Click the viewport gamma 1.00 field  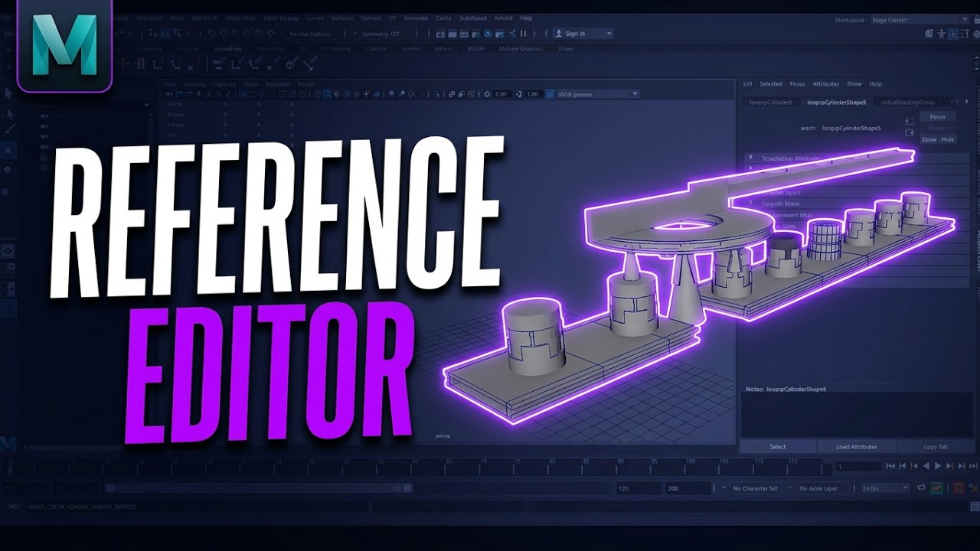coord(533,94)
